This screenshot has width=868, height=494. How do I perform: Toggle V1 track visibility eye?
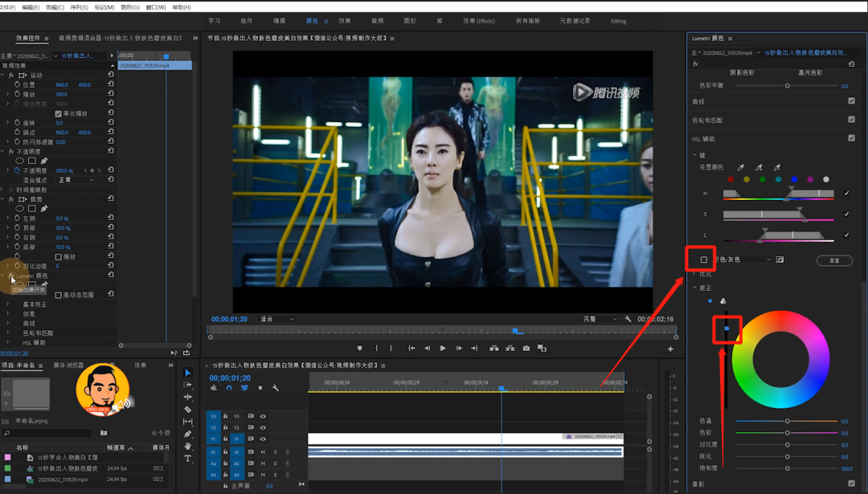263,439
